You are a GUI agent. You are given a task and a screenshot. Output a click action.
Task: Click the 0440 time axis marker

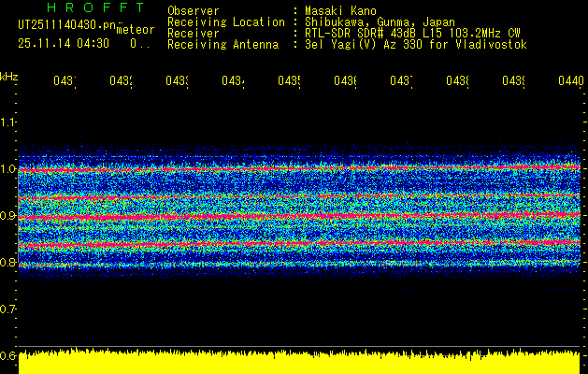[x=571, y=80]
